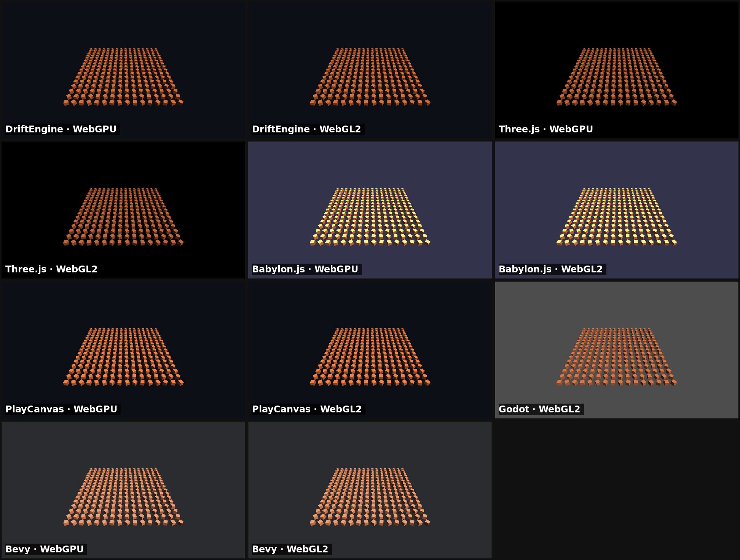Viewport: 740px width, 560px height.
Task: Click the 'Babylon.js · WebGPU' caption label
Action: pyautogui.click(x=305, y=269)
